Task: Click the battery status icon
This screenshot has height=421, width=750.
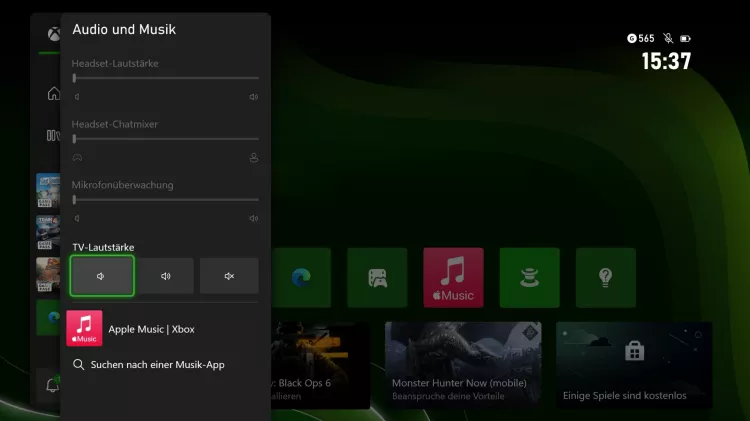Action: (x=685, y=38)
